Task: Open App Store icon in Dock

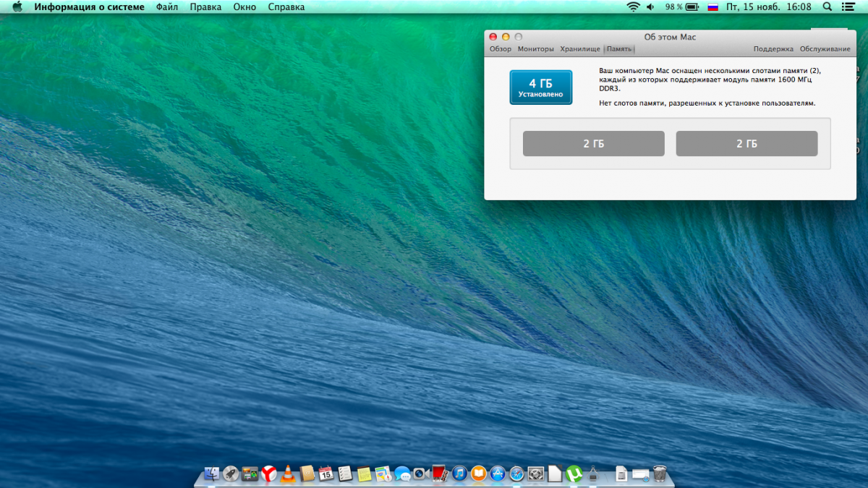Action: 498,474
